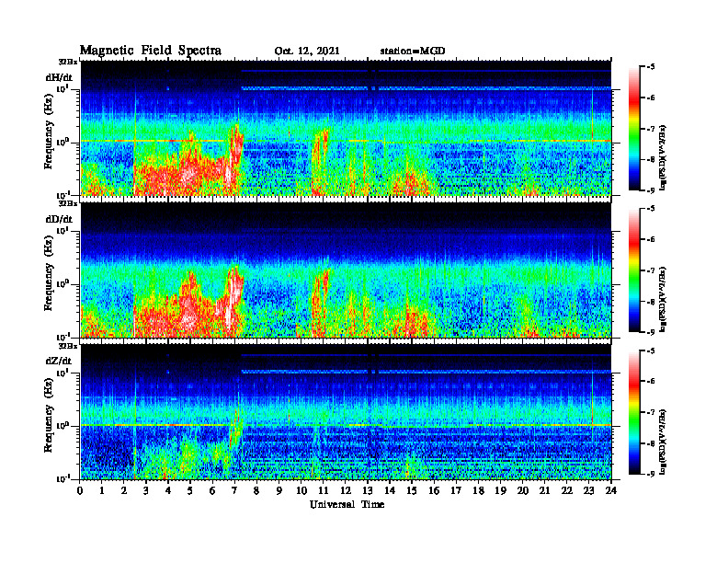Select the dD/dt panel label
Viewport: 728px width, 563px height.
tap(59, 219)
